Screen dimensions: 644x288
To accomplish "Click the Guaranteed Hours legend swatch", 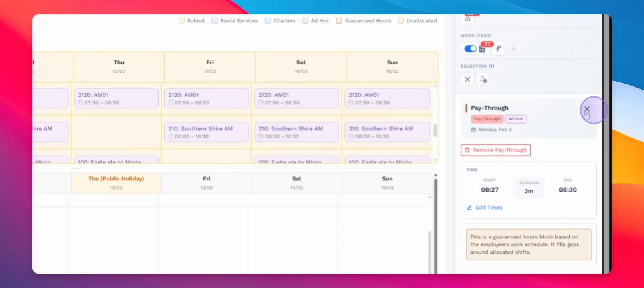I will (339, 20).
